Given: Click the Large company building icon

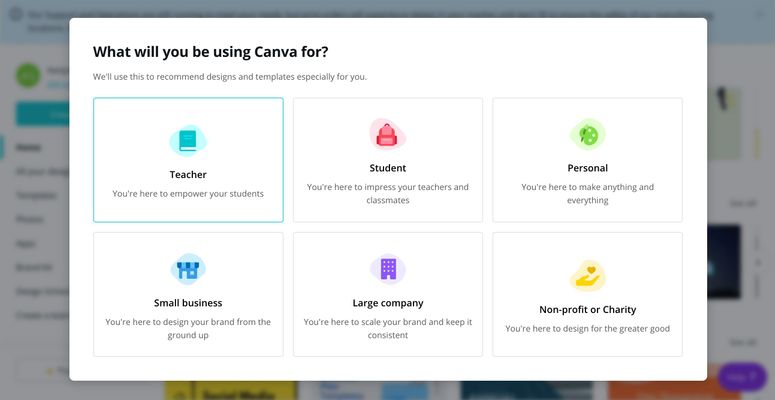Looking at the screenshot, I should 388,268.
